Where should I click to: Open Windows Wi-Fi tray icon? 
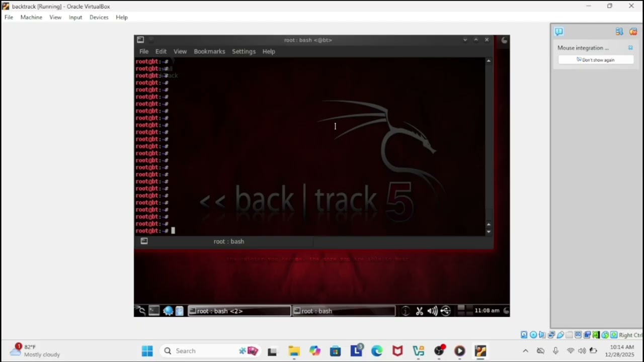[x=571, y=351]
